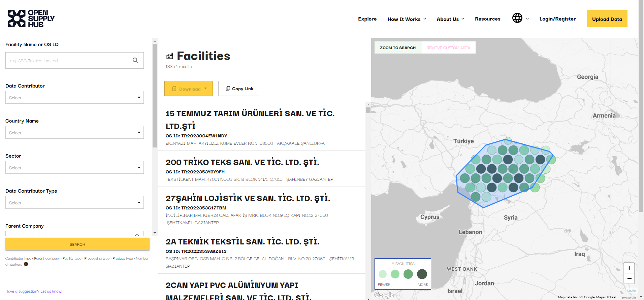Open the 'Have a suggestion? Let us know!' link

point(34,291)
